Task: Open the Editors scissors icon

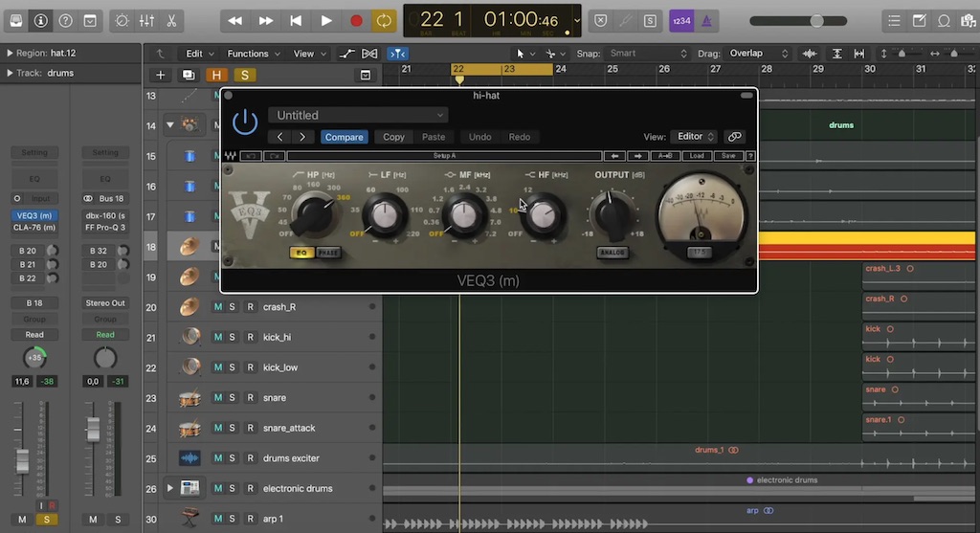Action: coord(171,21)
